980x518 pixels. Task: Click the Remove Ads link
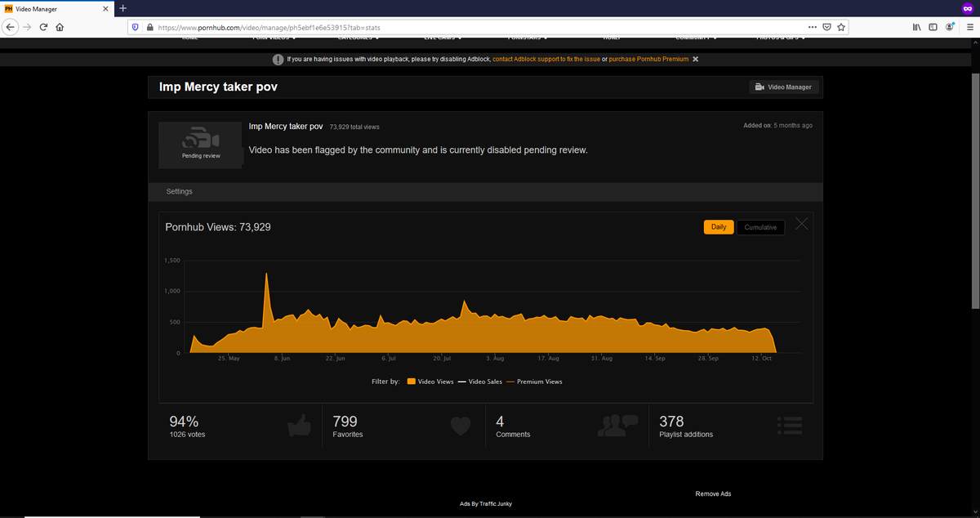713,493
